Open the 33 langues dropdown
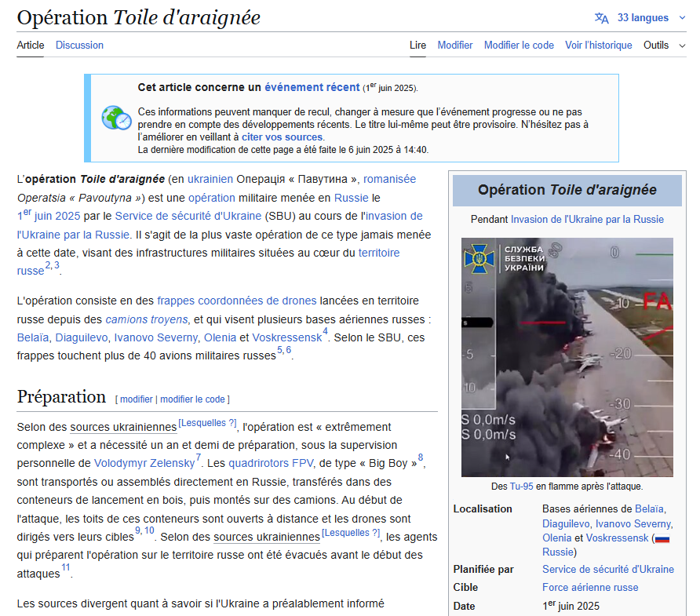The width and height of the screenshot is (700, 616). pos(643,18)
